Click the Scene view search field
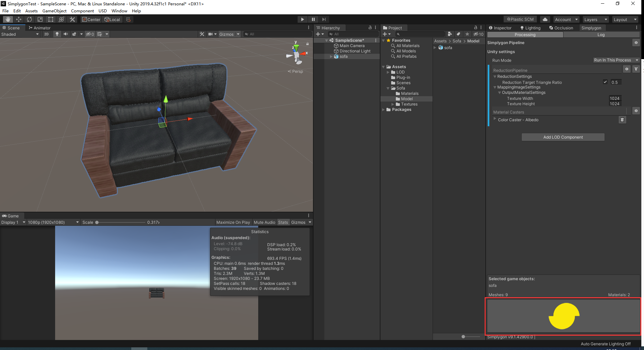Screen dimensions: 644x350 277,34
